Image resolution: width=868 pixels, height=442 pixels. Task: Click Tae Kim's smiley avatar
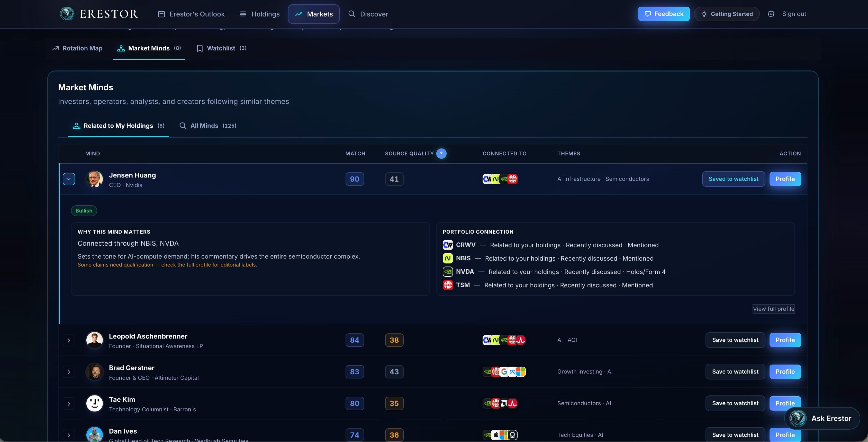coord(94,403)
